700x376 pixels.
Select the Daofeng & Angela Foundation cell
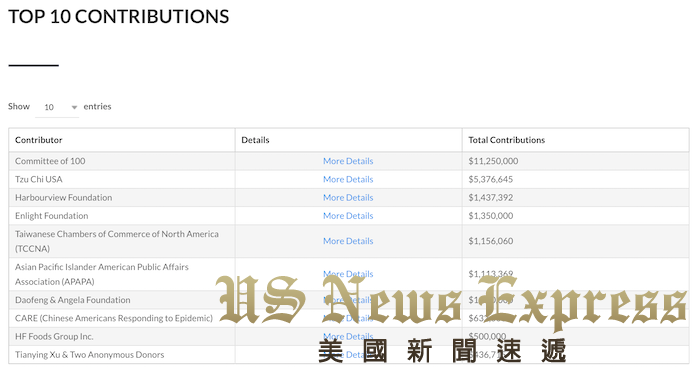tap(121, 300)
